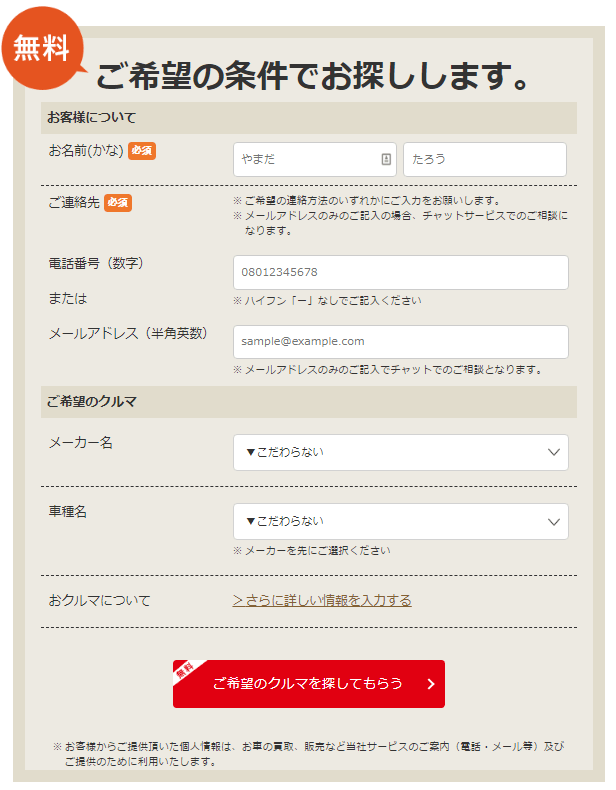
Task: Click the メールアドレス sample@example.com input field
Action: pos(400,342)
